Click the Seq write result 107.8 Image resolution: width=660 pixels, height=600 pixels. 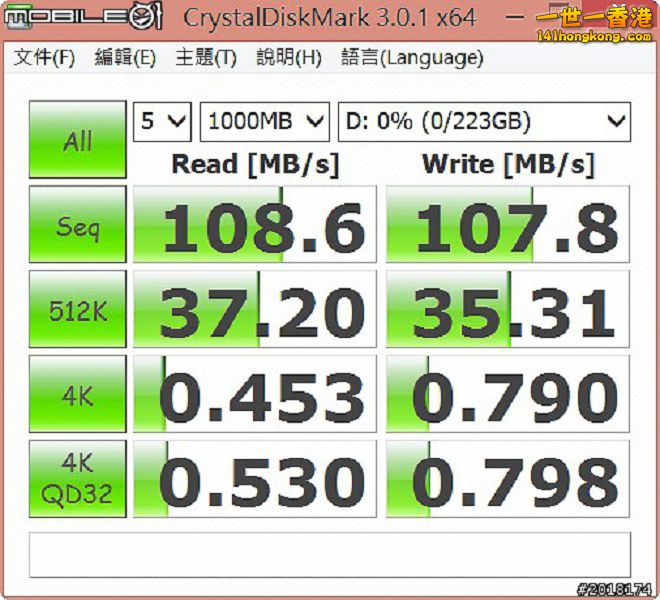(508, 227)
